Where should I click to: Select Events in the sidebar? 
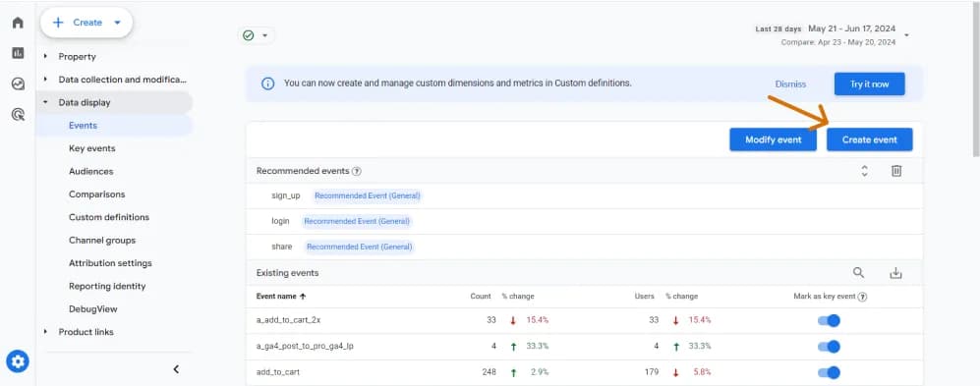84,126
